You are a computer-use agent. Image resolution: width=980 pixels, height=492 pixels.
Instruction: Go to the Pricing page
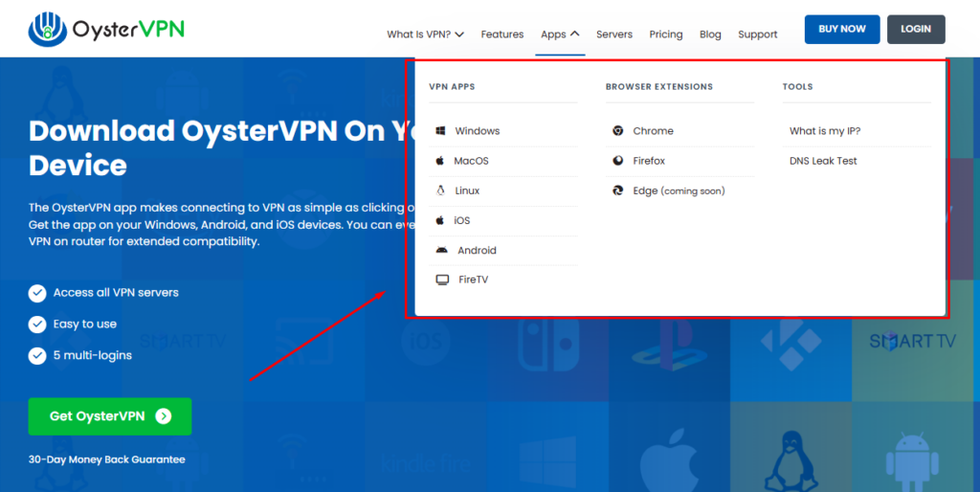[x=666, y=34]
